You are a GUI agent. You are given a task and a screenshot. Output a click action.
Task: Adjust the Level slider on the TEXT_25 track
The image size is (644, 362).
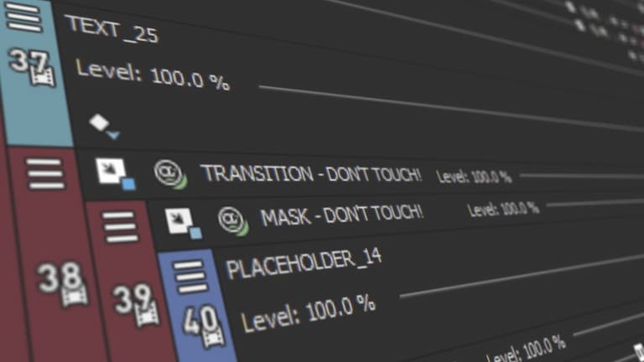(x=451, y=109)
